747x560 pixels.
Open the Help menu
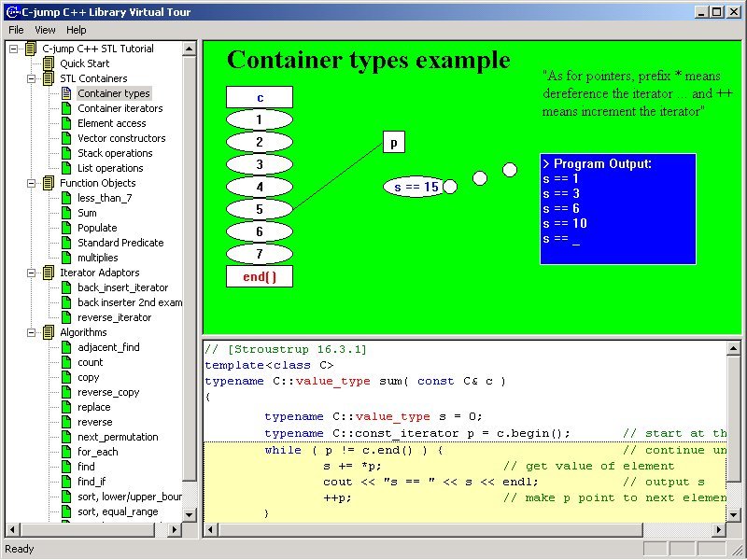77,30
